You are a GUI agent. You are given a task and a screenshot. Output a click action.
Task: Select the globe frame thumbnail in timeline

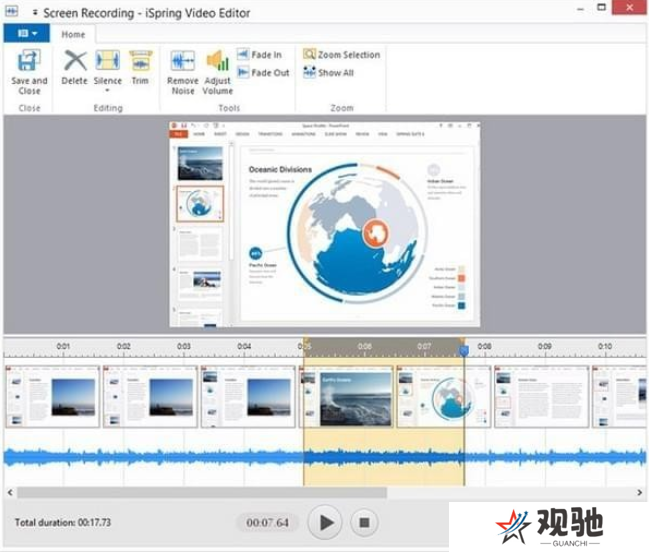(x=444, y=396)
